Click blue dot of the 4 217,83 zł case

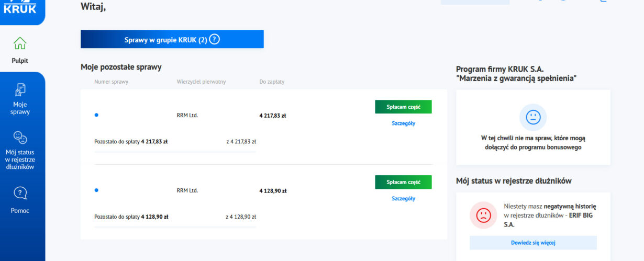click(96, 115)
